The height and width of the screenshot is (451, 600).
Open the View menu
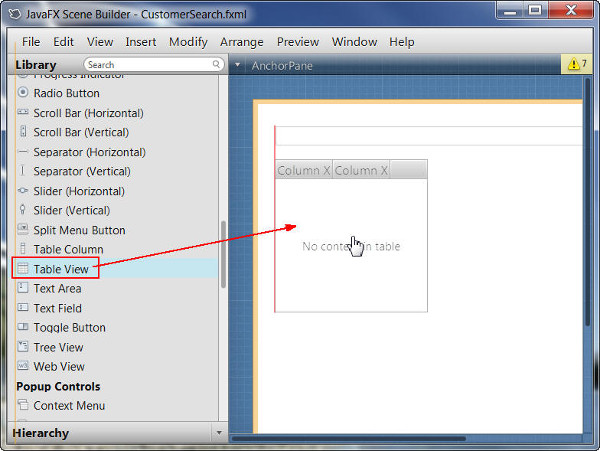click(100, 42)
